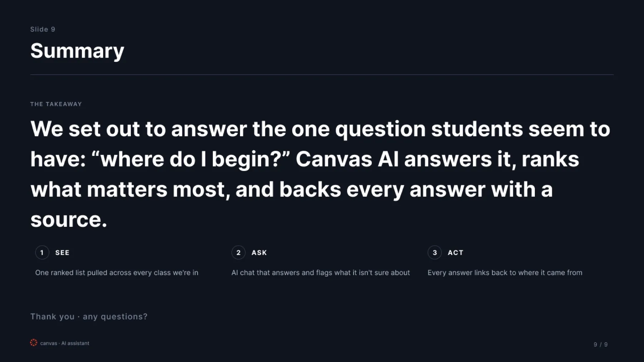Click 'One ranked list pulled across' description

click(117, 273)
